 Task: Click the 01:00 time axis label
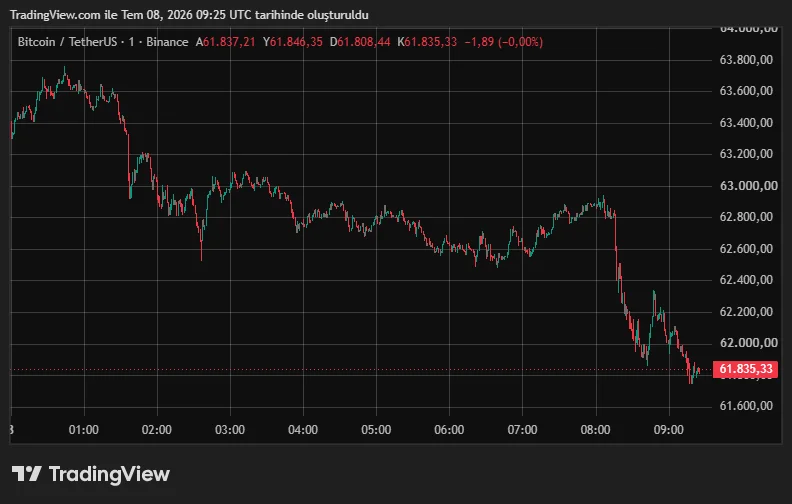84,430
